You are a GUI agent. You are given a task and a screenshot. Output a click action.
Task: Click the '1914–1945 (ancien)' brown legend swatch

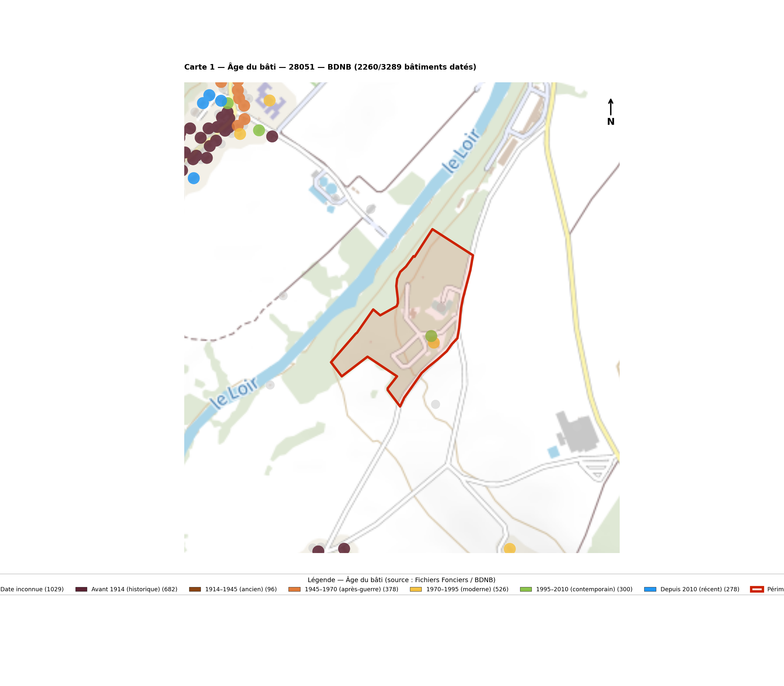point(195,589)
